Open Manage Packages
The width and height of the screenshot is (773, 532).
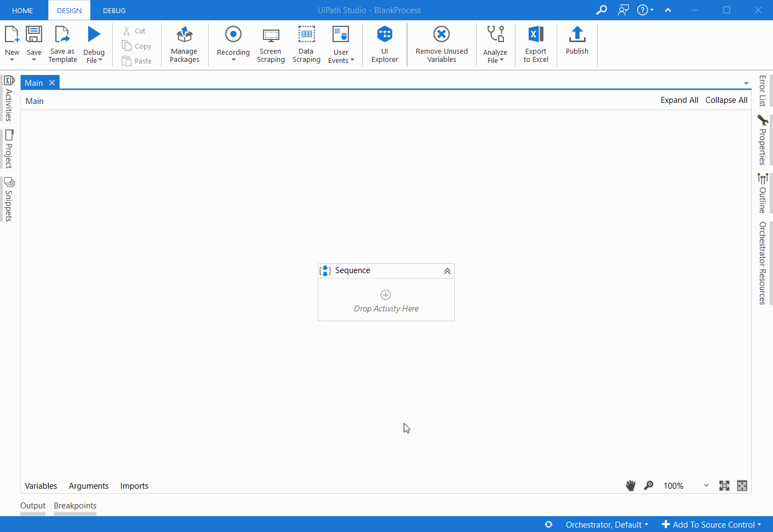pos(184,44)
